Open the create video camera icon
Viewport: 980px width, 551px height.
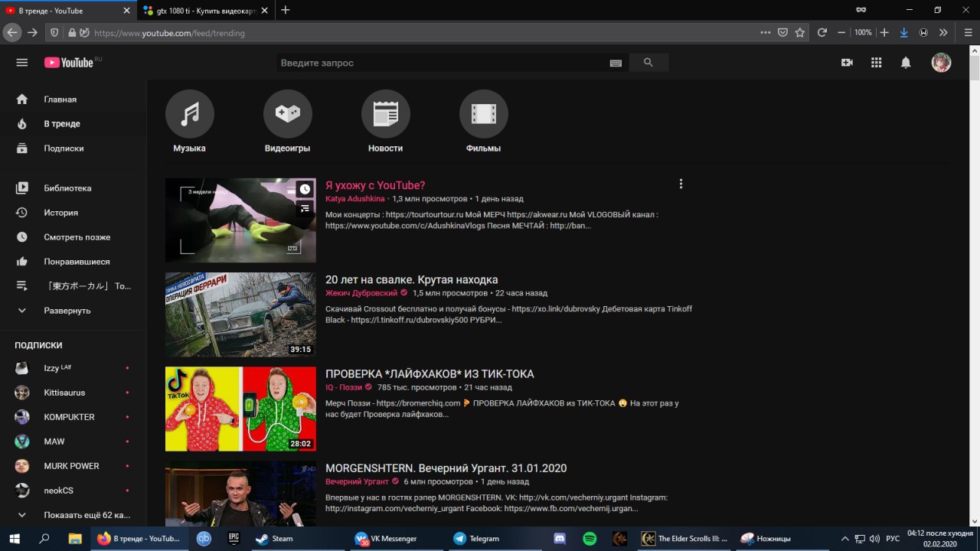coord(847,63)
